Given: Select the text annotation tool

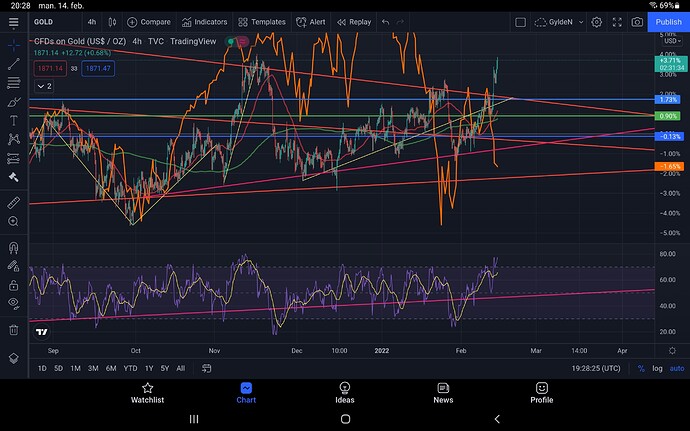Looking at the screenshot, I should [14, 121].
